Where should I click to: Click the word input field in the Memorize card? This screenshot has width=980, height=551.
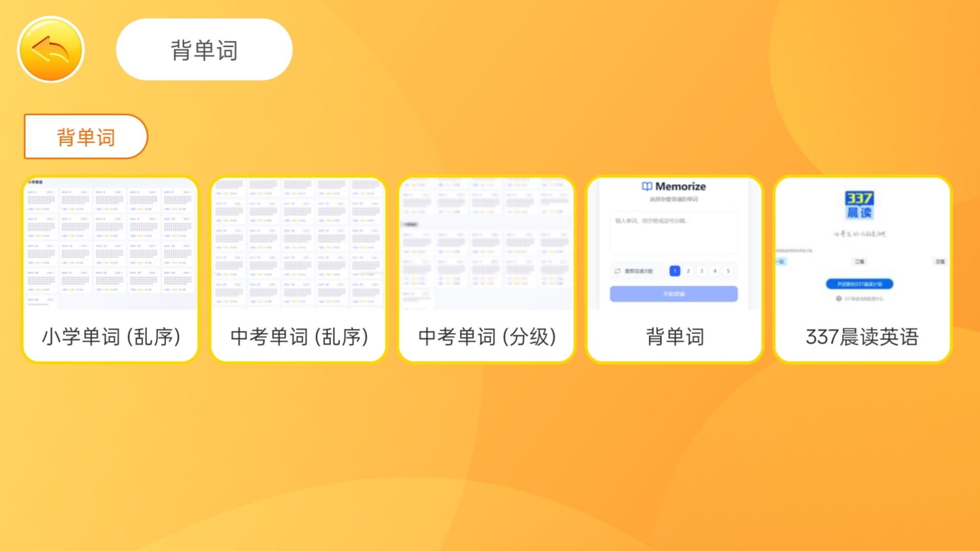(x=674, y=231)
